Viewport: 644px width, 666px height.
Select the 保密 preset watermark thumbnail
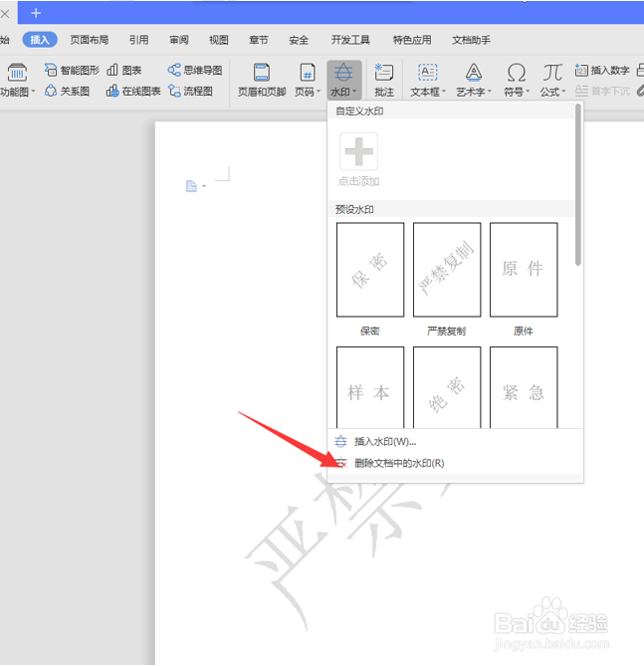click(370, 270)
